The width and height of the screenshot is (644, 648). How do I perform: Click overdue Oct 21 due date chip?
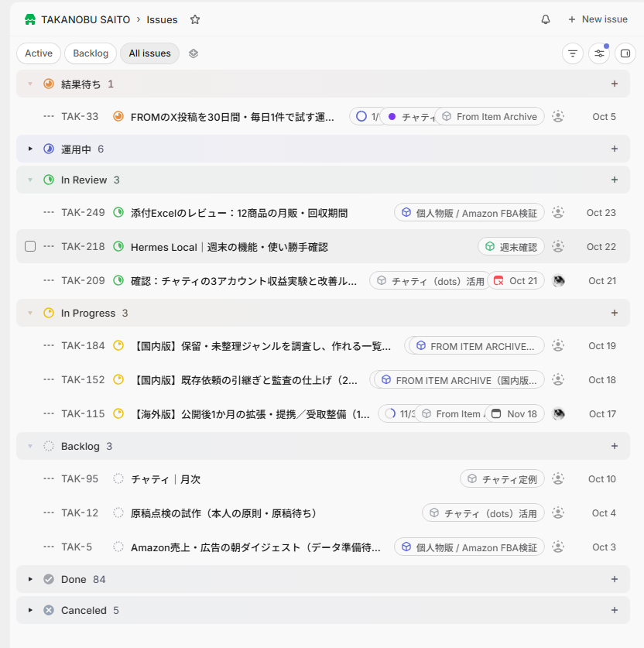tap(516, 280)
